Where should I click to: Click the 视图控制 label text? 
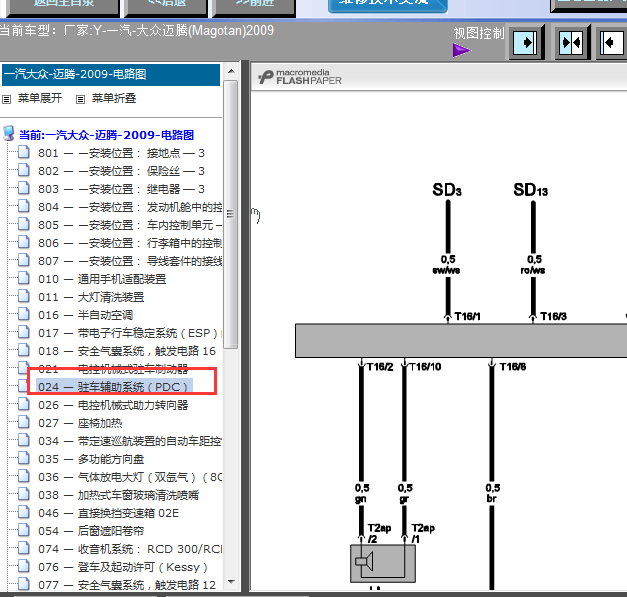pyautogui.click(x=479, y=34)
